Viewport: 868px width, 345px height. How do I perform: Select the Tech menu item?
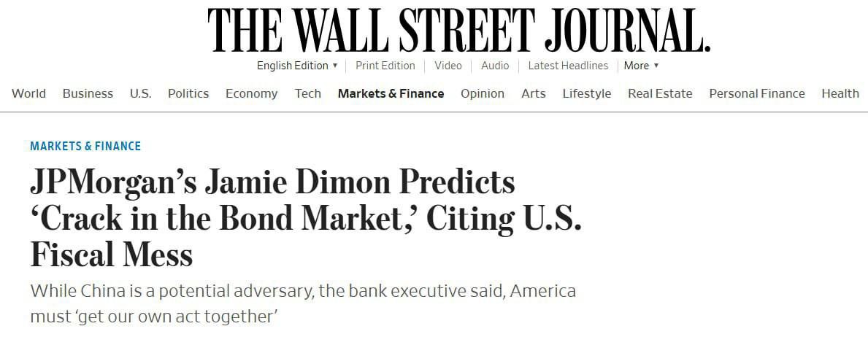click(x=307, y=93)
